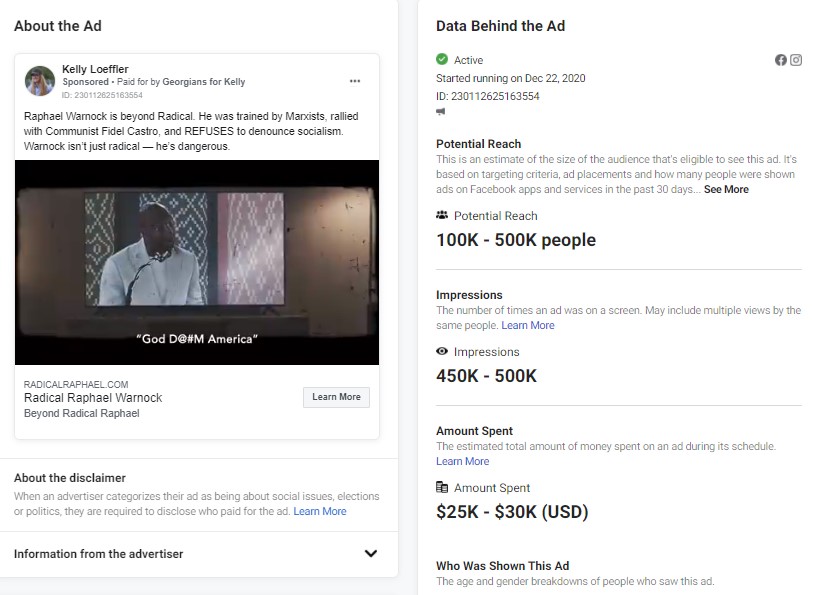Click the bold 'Impressions' section heading
Viewport: 813px width, 595px height.
coord(469,295)
